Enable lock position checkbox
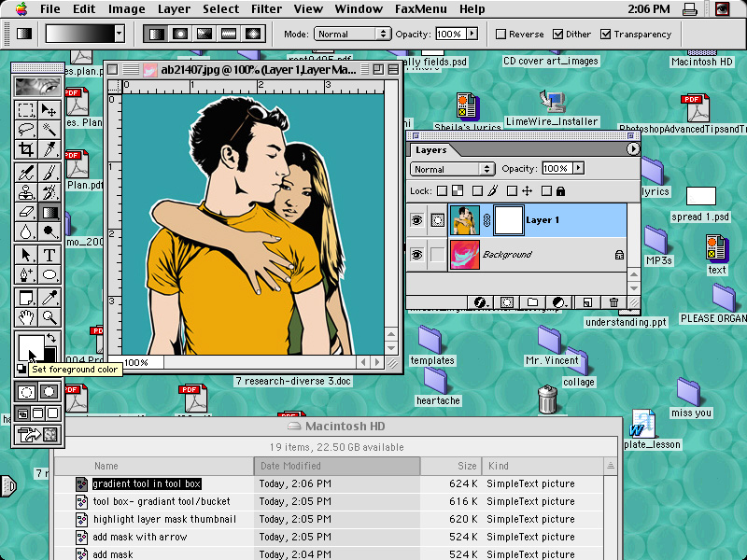Screen dimensions: 747x560 click(x=512, y=191)
